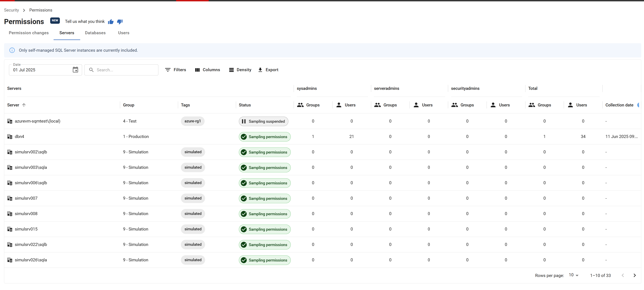Open the Users tab
The height and width of the screenshot is (290, 644).
click(124, 33)
